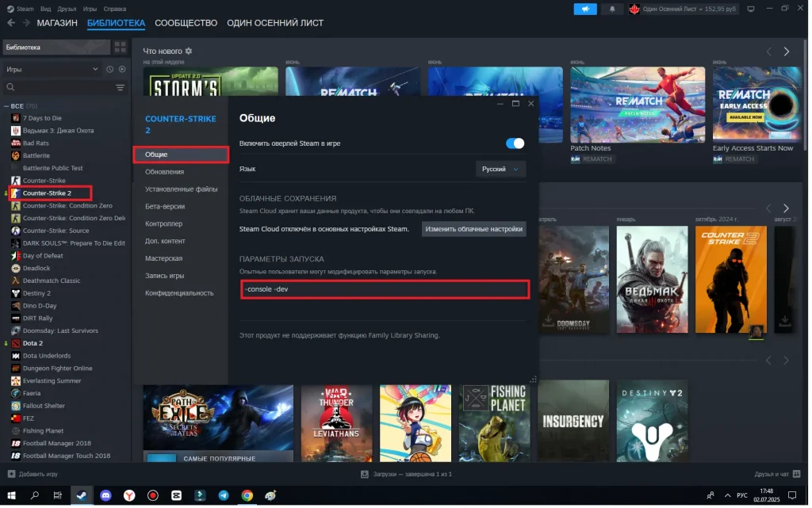Click the megaphone announcements icon
812x508 pixels.
(585, 9)
